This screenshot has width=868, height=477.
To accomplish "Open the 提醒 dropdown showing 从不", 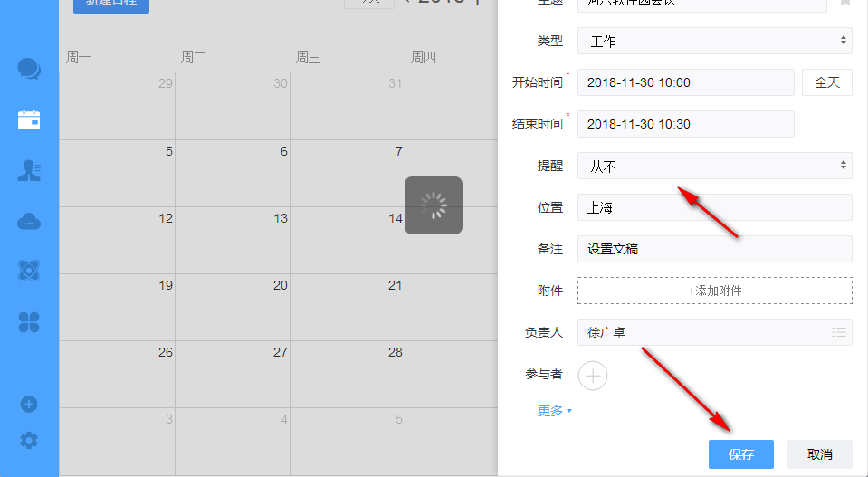I will click(714, 166).
